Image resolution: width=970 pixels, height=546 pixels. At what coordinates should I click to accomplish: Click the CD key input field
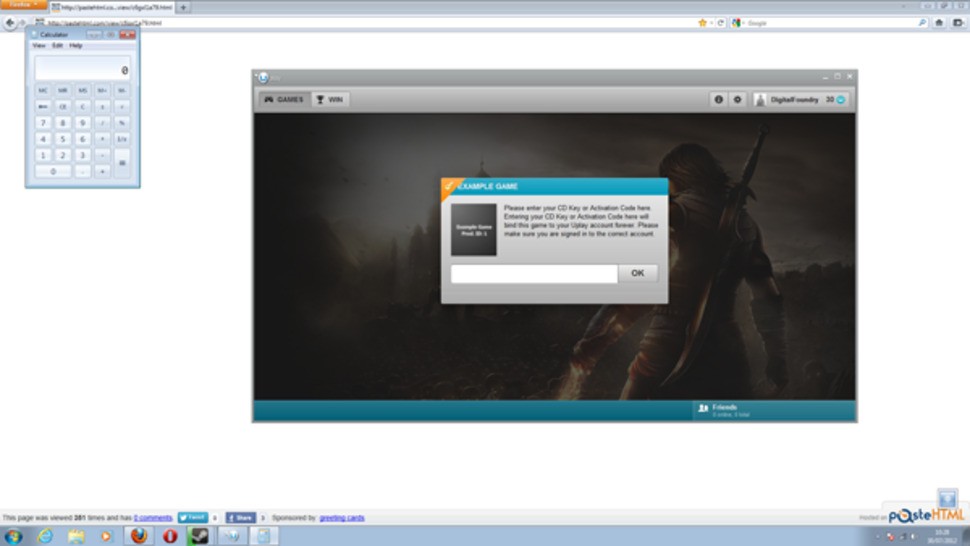[x=534, y=273]
